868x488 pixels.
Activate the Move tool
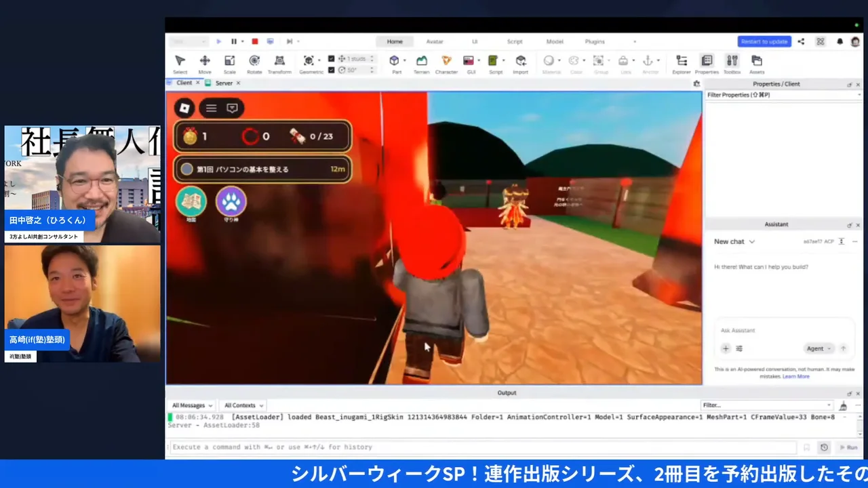click(205, 64)
